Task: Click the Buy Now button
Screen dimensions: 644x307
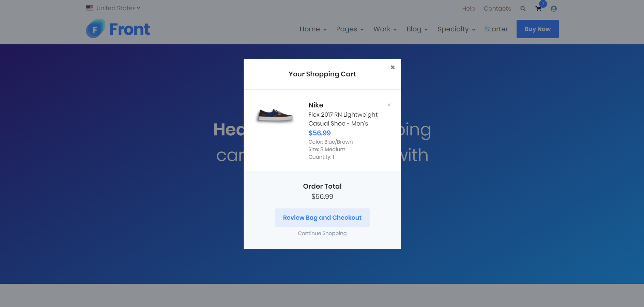Action: tap(538, 29)
